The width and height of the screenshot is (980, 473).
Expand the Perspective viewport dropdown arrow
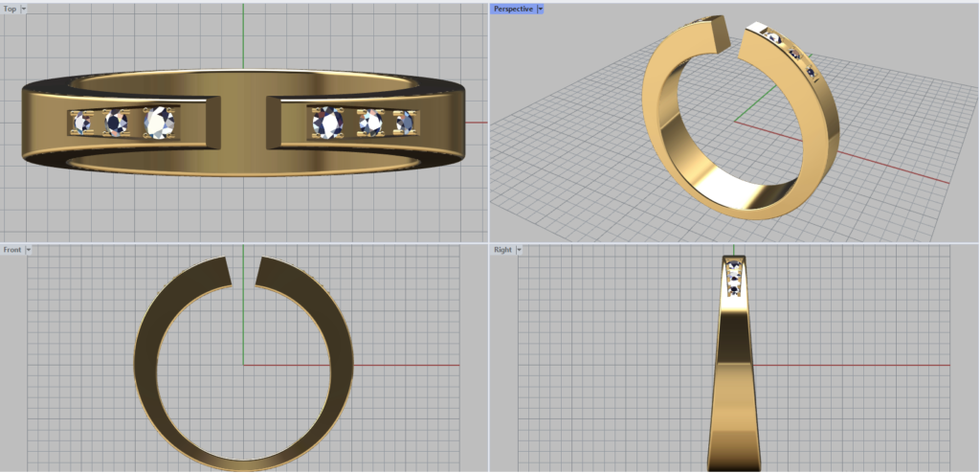(541, 9)
